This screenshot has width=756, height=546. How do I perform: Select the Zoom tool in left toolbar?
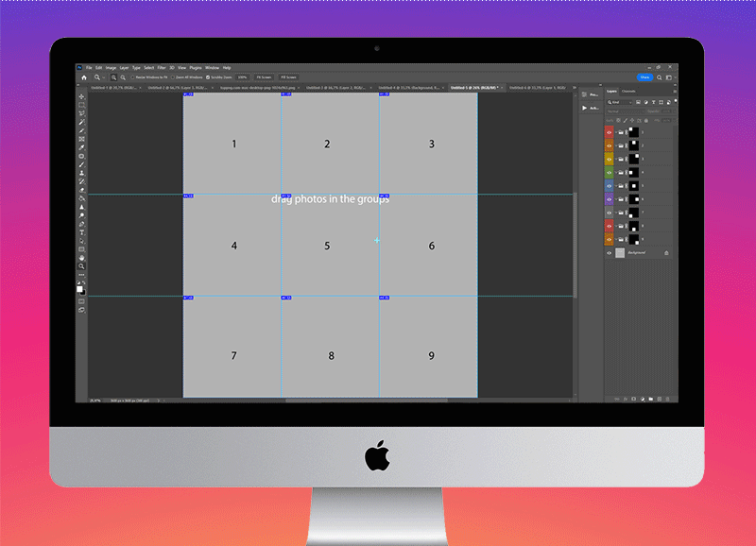click(81, 266)
